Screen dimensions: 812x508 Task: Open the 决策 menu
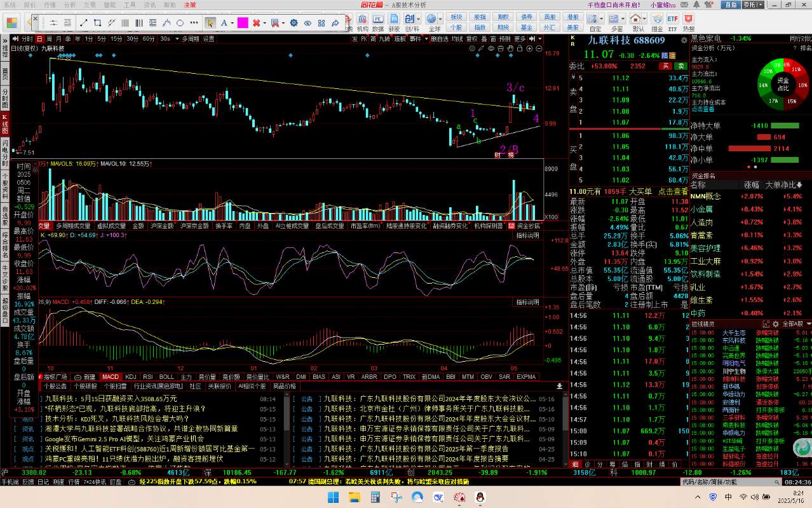[190, 4]
